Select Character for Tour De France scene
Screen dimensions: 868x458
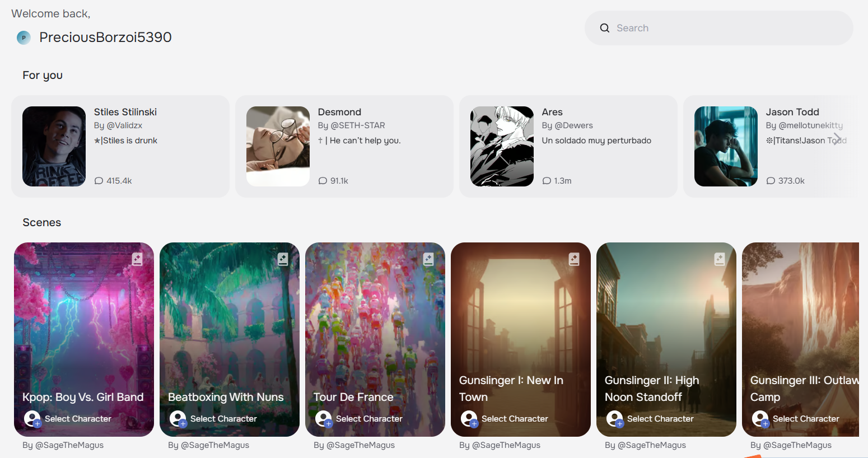pos(359,419)
